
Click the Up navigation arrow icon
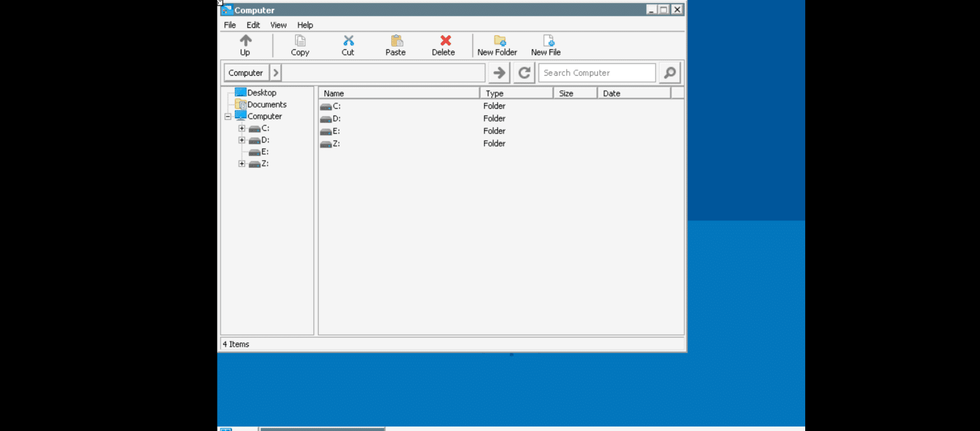pos(245,41)
